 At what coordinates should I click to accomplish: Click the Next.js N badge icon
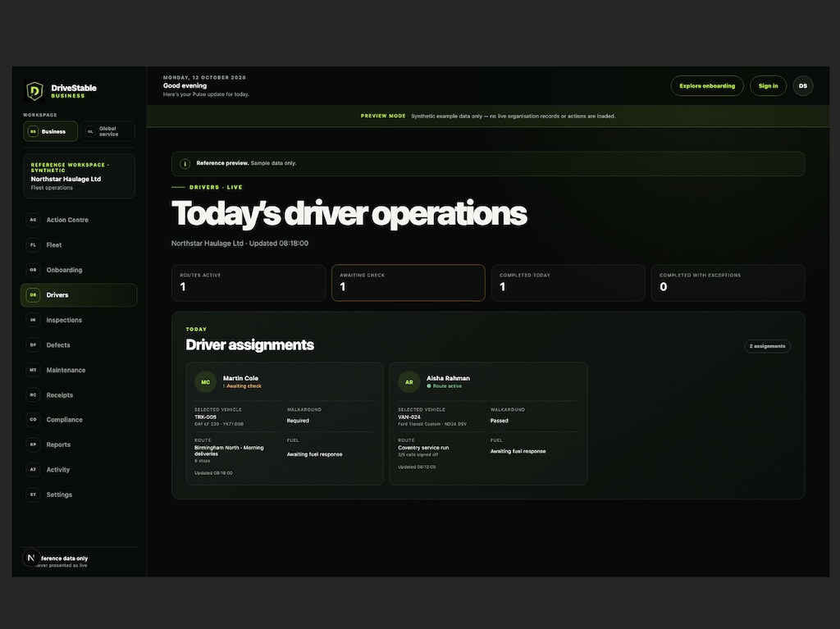[31, 558]
